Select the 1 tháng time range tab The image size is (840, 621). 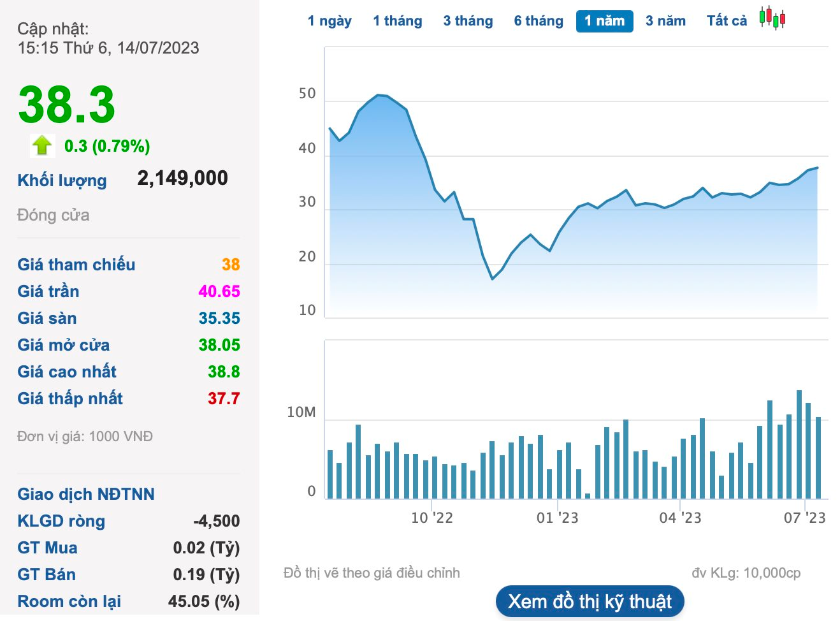[x=398, y=21]
